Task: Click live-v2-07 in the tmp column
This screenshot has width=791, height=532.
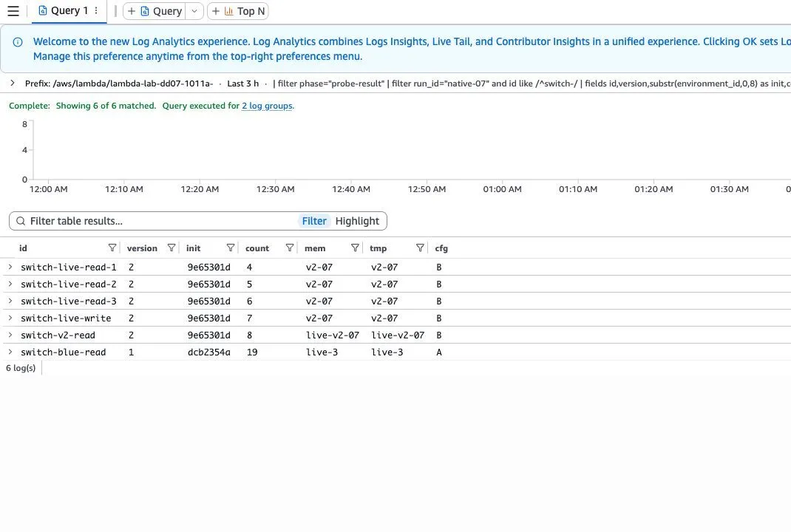Action: 398,335
